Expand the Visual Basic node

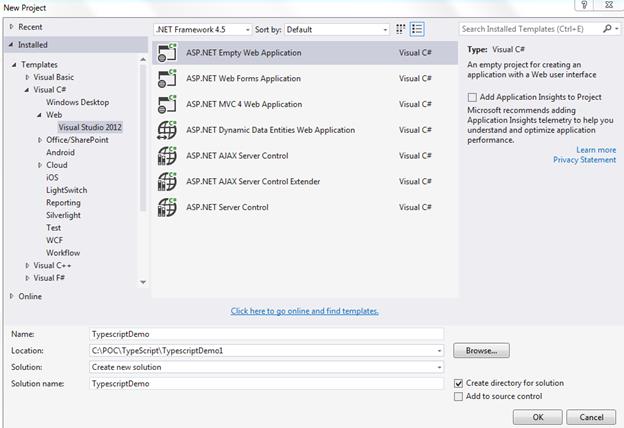27,77
